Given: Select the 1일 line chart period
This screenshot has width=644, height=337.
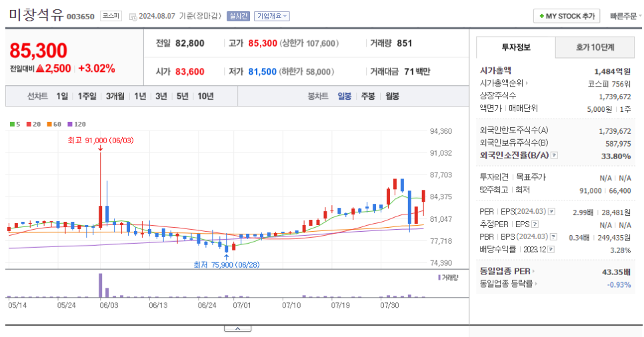Looking at the screenshot, I should pyautogui.click(x=62, y=96).
